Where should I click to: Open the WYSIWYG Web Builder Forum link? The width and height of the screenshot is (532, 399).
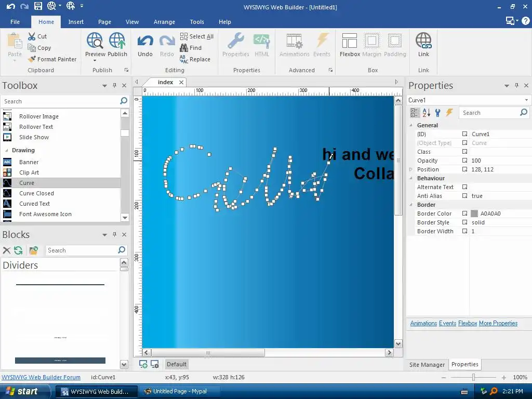(41, 377)
